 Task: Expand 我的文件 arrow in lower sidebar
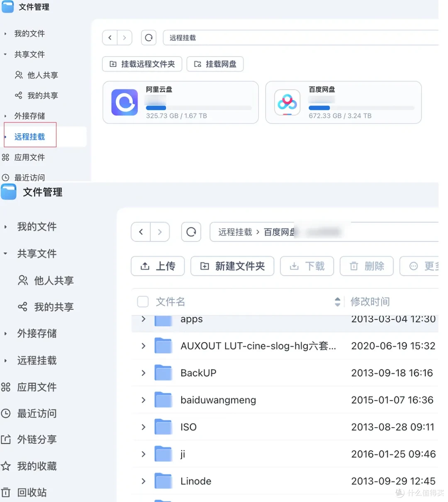coord(5,227)
